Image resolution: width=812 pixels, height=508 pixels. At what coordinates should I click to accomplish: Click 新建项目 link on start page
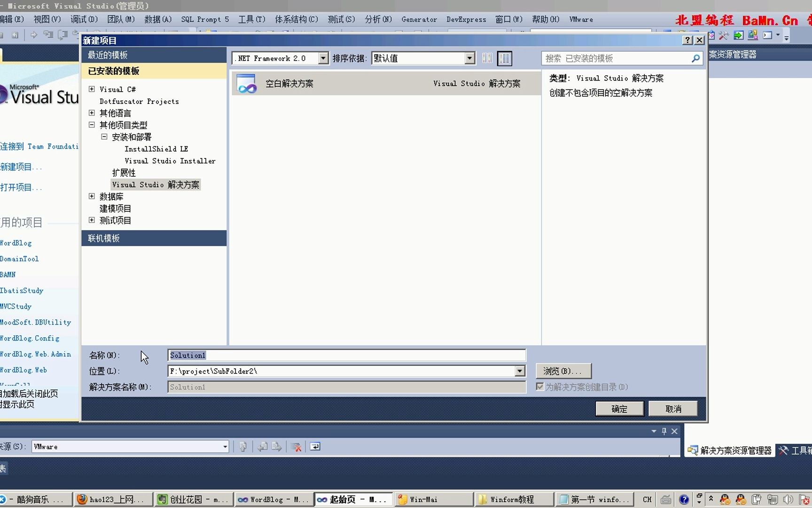click(x=21, y=167)
